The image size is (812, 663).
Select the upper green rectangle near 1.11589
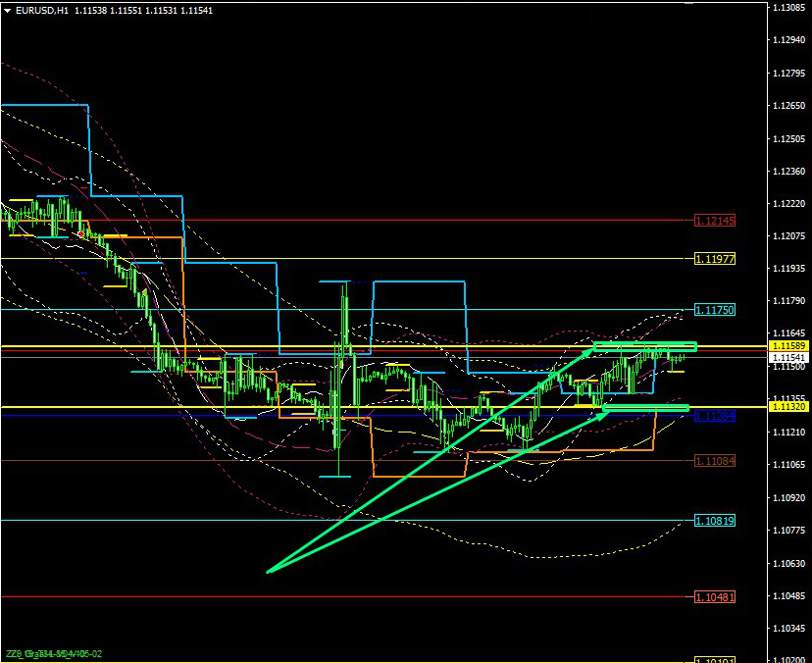click(644, 346)
